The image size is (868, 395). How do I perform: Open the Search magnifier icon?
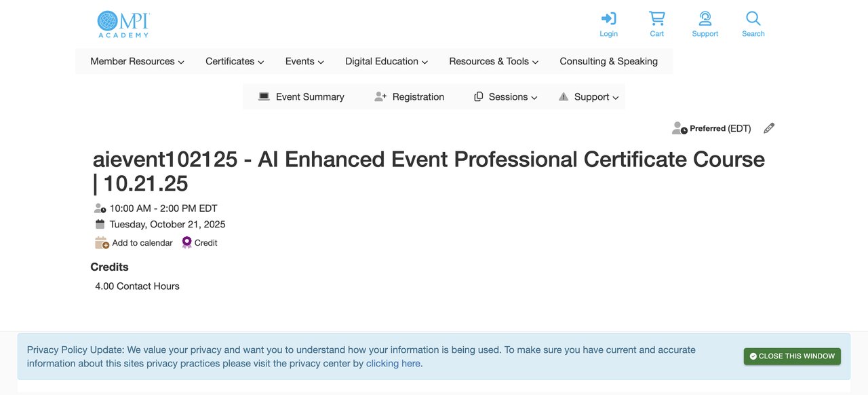coord(753,19)
